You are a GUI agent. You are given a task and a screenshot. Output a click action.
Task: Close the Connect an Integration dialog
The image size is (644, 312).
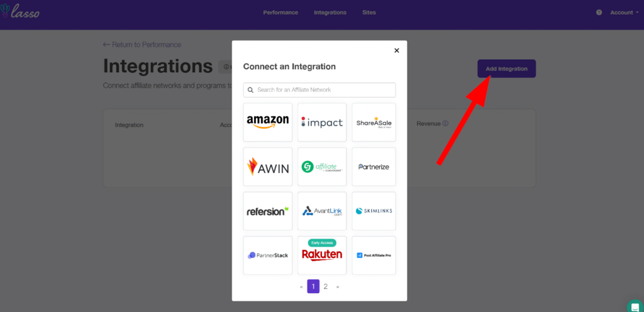click(x=396, y=50)
